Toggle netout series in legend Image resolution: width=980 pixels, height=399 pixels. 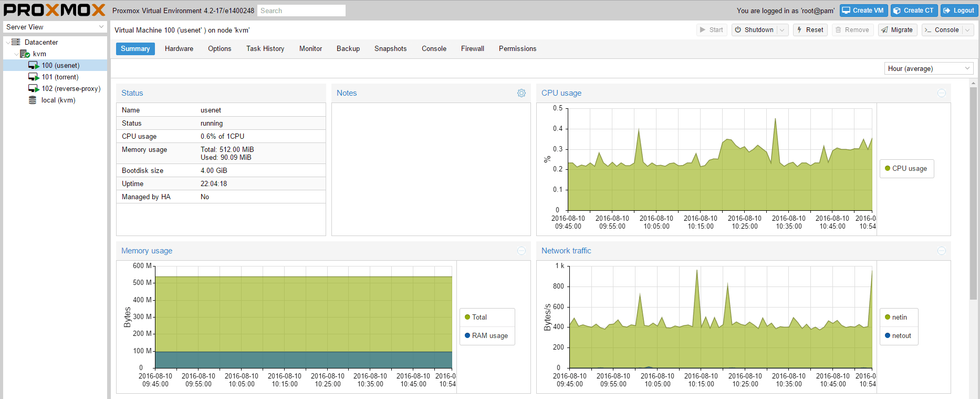(x=898, y=336)
